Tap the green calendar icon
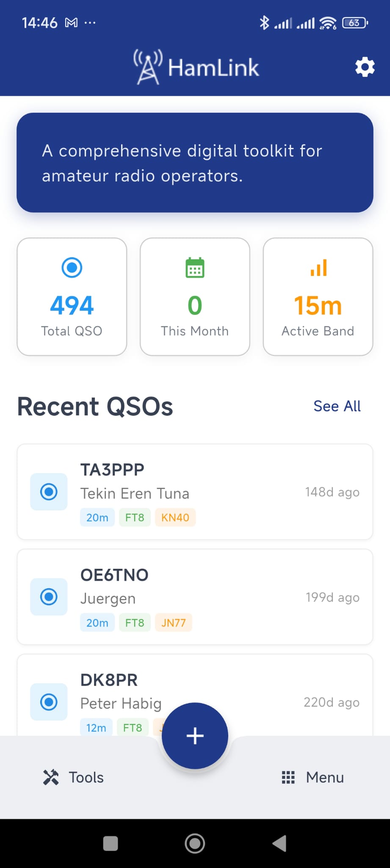Viewport: 390px width, 868px height. (195, 267)
